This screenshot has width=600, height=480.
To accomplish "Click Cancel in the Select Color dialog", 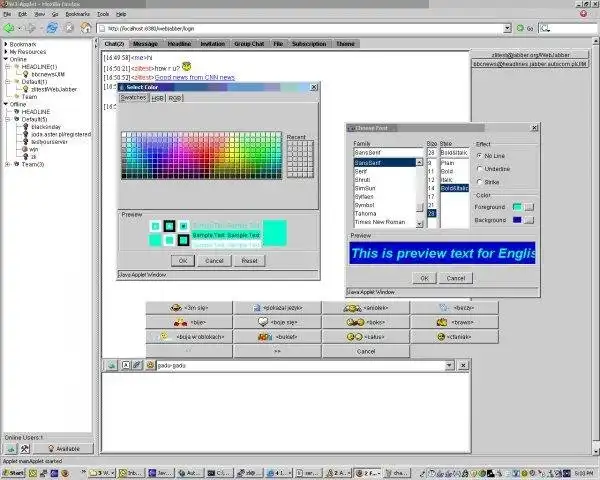I will pyautogui.click(x=214, y=261).
